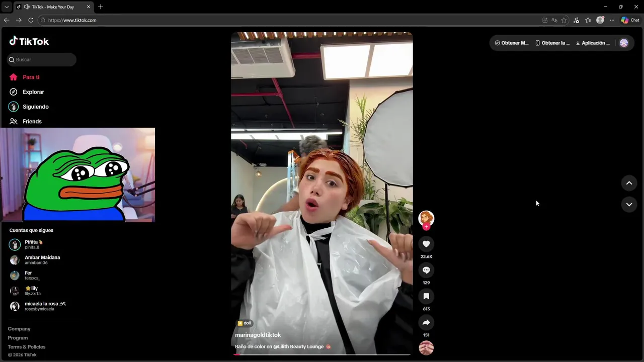644x362 pixels.
Task: Open the translate page icon
Action: [554, 20]
